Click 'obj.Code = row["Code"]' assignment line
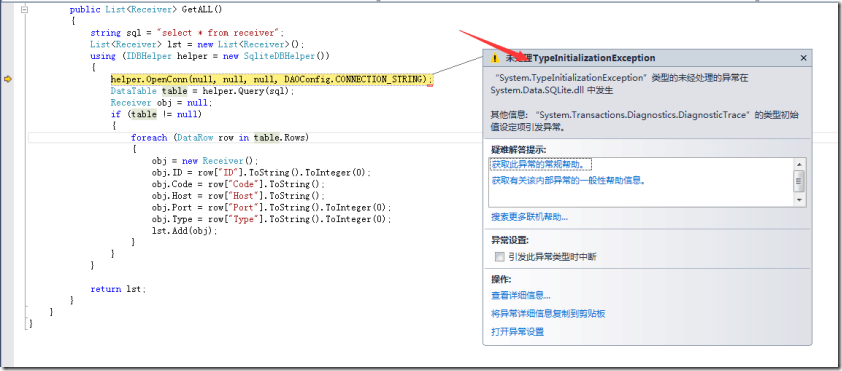Viewport: 842px width, 371px height. click(238, 184)
